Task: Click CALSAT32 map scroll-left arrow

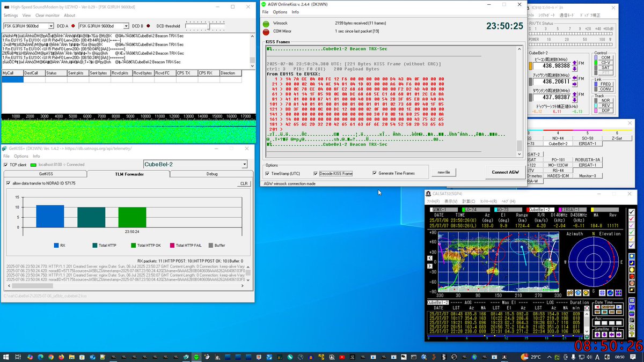Action: [430, 258]
